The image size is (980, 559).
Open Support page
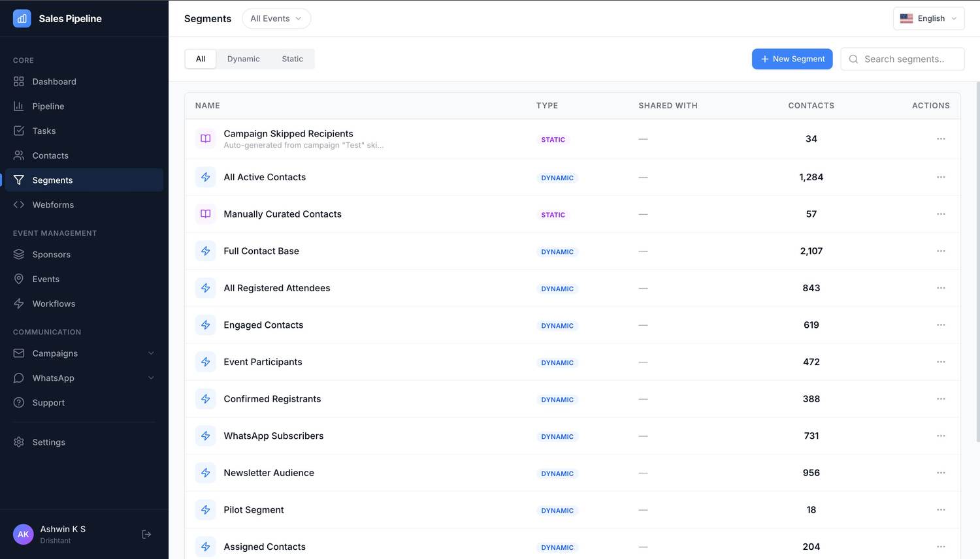84,403
